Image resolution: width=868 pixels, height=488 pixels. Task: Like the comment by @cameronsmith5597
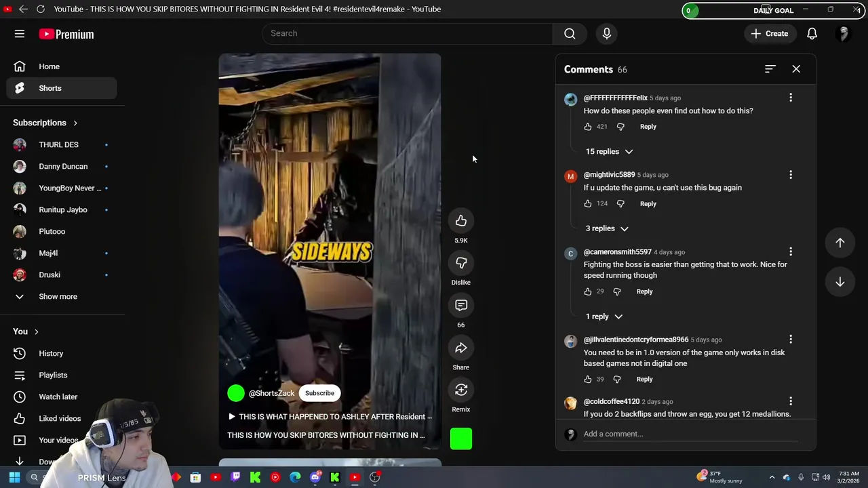pos(588,291)
